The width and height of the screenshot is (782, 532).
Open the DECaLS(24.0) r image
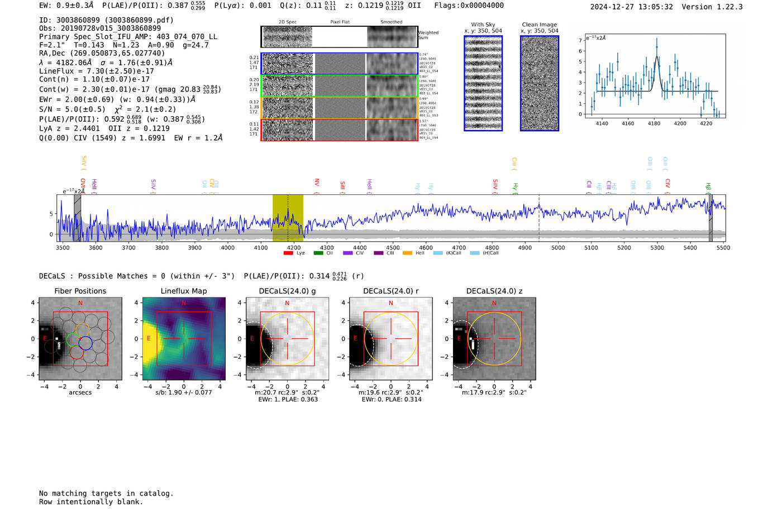[391, 339]
